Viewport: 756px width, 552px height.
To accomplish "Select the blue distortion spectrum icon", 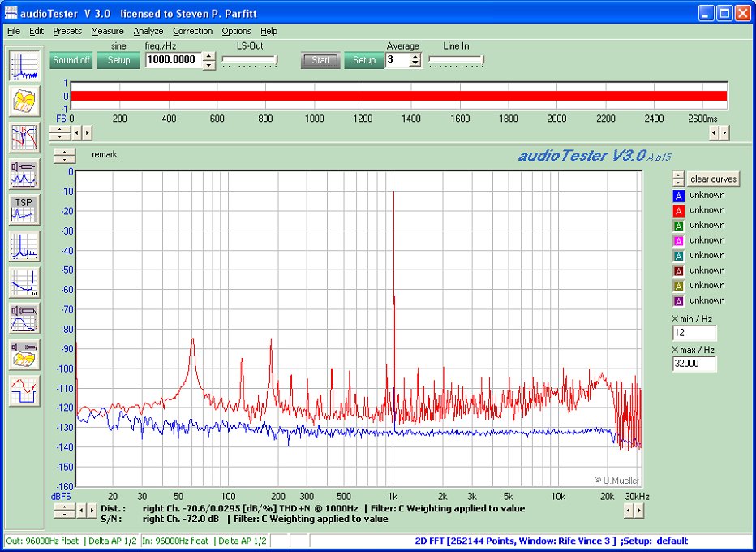I will coord(24,246).
